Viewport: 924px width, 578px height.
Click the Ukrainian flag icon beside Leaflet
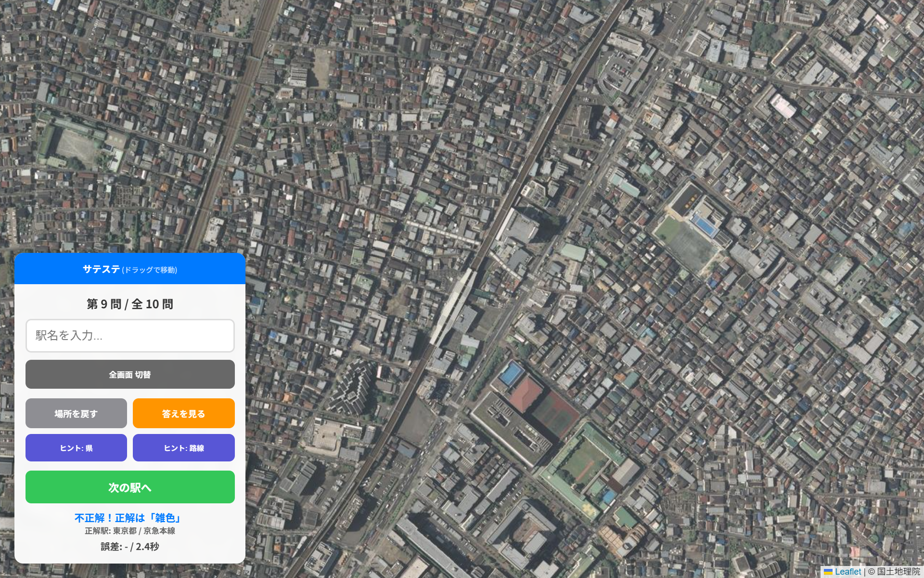(828, 572)
